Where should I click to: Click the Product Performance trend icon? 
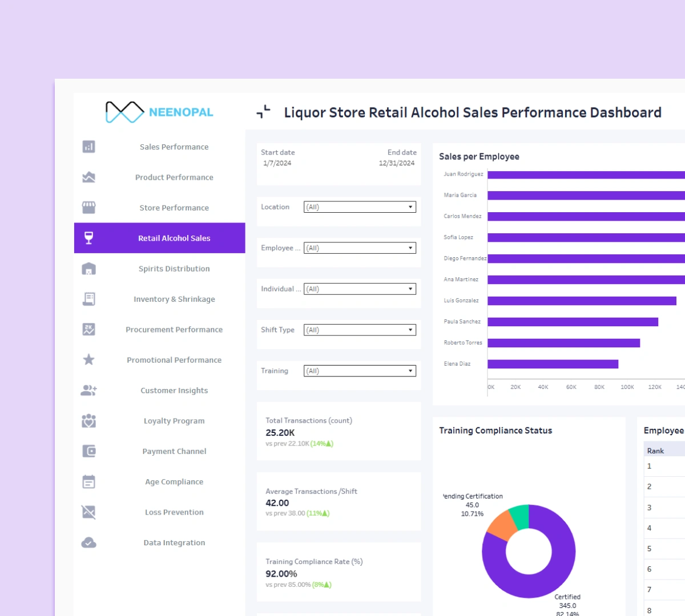tap(88, 177)
